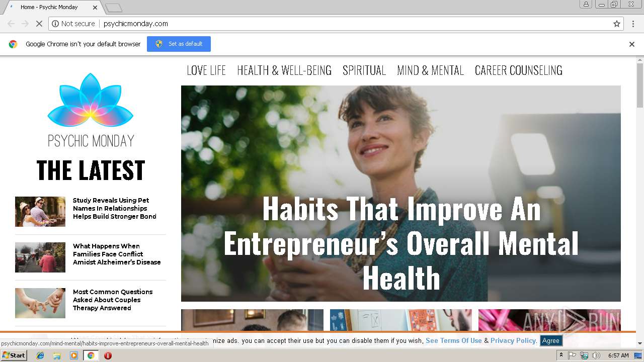Screen dimensions: 644x362
Task: Open the LOVE LIFE menu section
Action: 206,70
